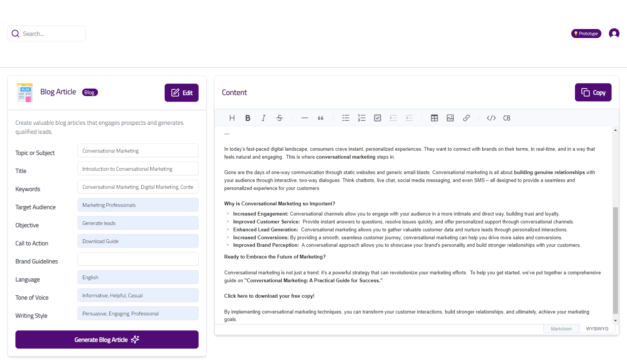Open the Language field showing English
Image resolution: width=627 pixels, height=364 pixels.
coord(138,277)
